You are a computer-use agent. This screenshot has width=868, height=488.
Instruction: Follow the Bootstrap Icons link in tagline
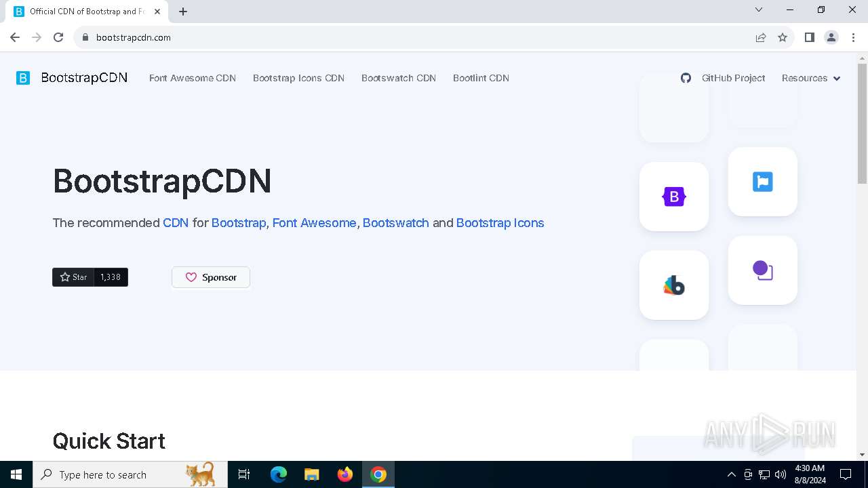[x=500, y=223]
